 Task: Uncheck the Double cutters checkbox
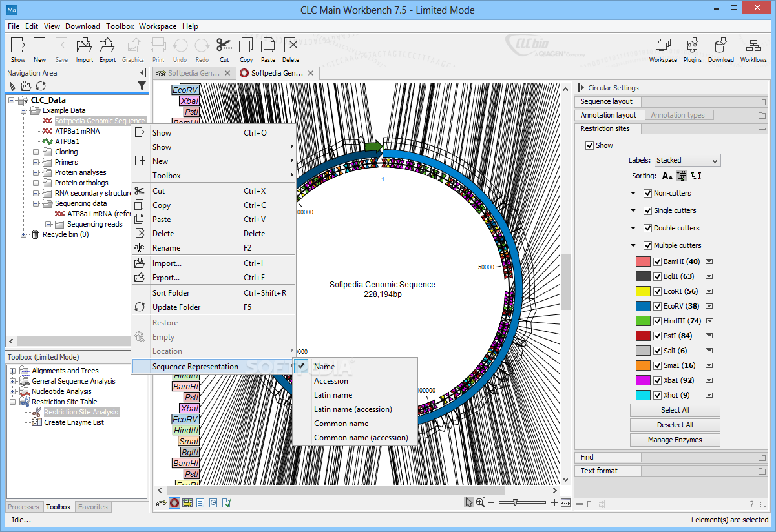[648, 228]
